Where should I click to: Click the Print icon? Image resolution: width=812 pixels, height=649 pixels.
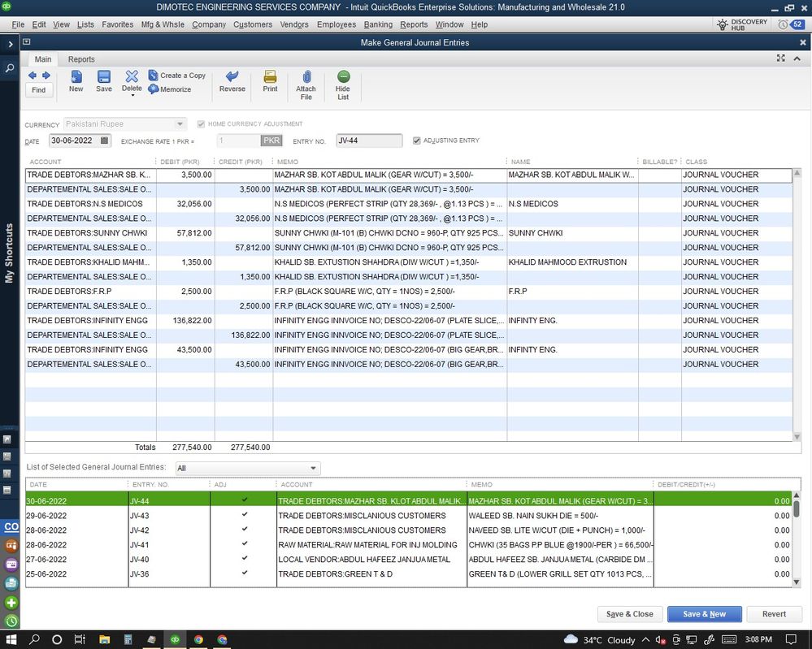pyautogui.click(x=270, y=78)
